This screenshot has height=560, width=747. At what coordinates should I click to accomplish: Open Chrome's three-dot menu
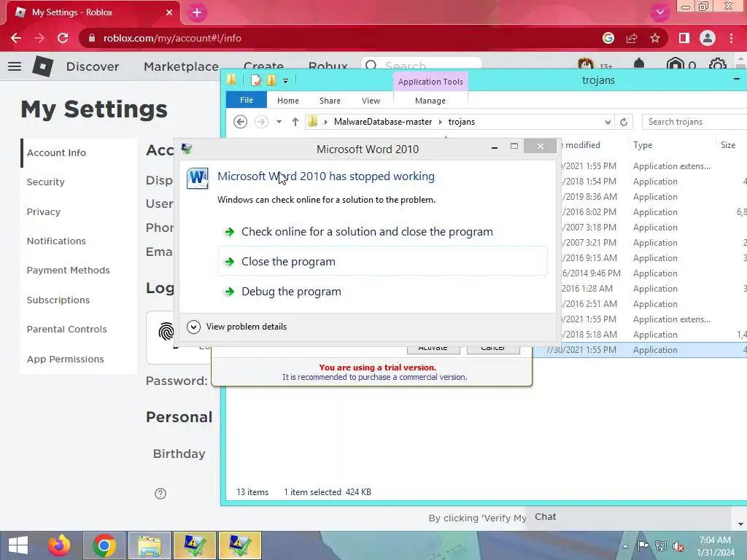coord(731,38)
